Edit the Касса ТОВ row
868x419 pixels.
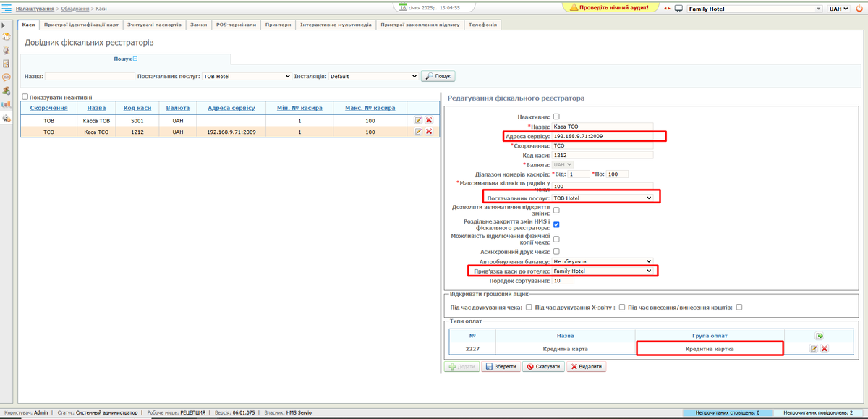[x=418, y=121]
